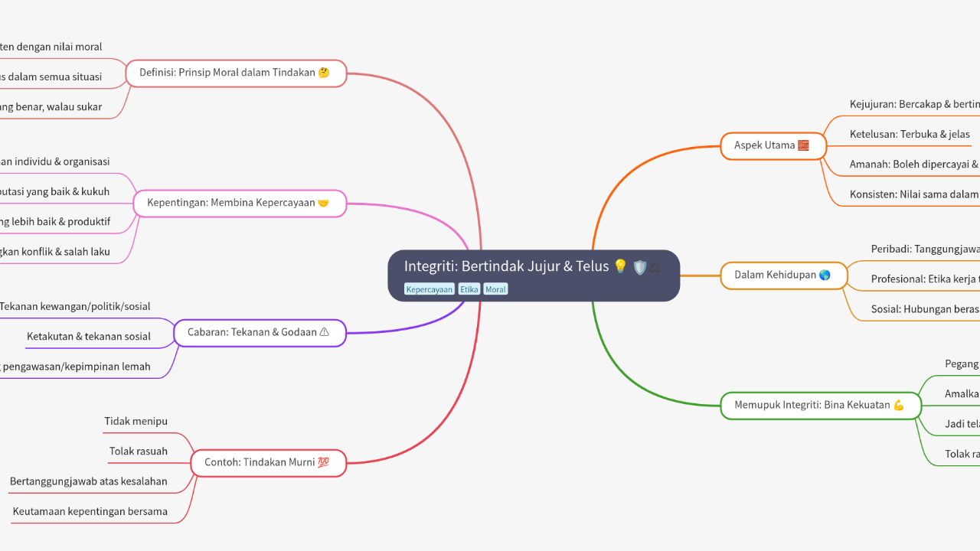The image size is (980, 551).
Task: Select the 'benar, walau sukar' leaf
Action: 51,107
